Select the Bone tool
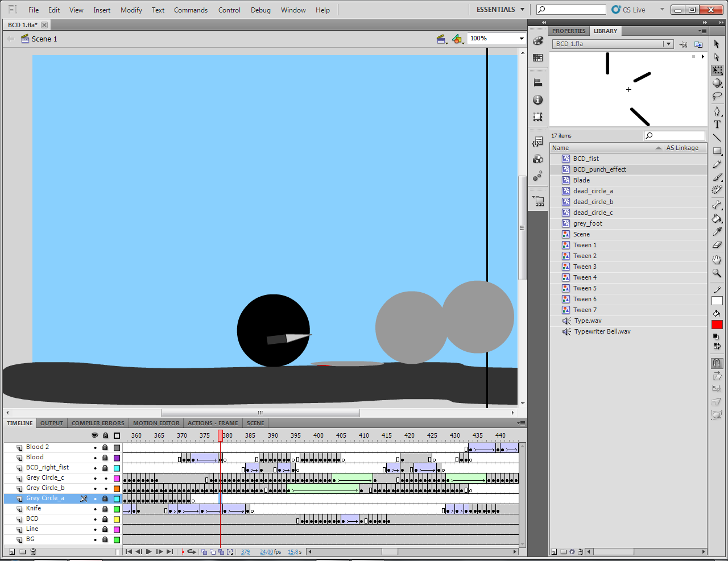Viewport: 728px width, 561px height. (x=717, y=205)
